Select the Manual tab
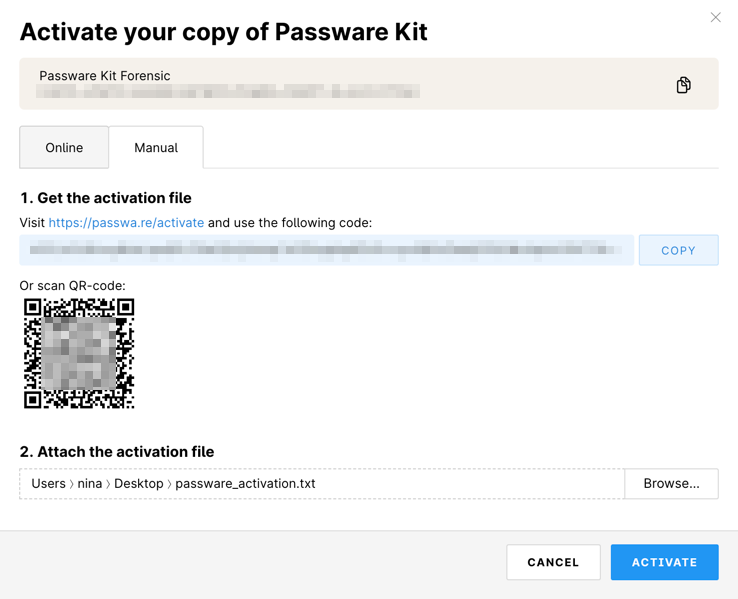This screenshot has width=738, height=599. [x=156, y=147]
